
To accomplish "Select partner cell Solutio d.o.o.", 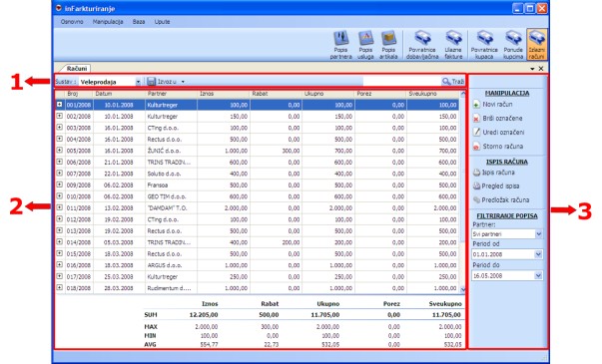I will tap(172, 174).
